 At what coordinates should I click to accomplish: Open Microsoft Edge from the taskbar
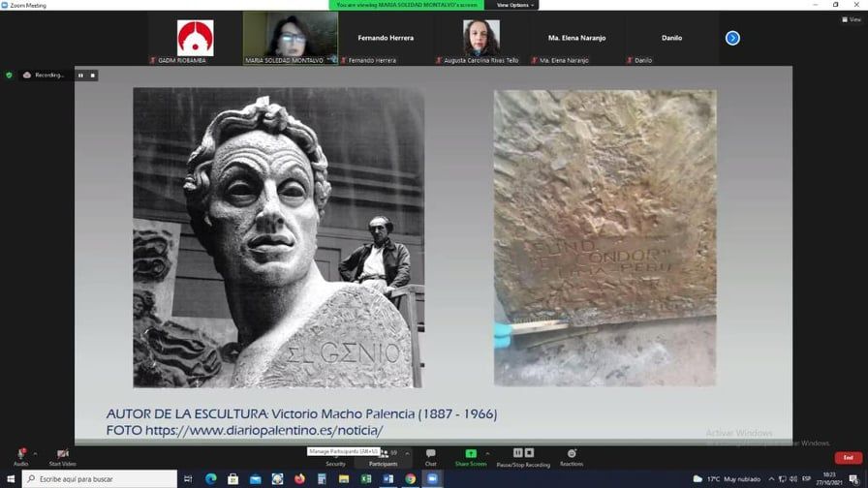coord(211,478)
